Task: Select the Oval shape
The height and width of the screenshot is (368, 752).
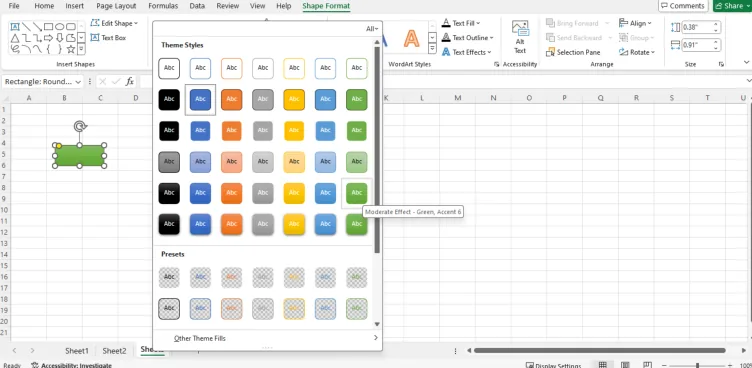Action: (x=59, y=27)
